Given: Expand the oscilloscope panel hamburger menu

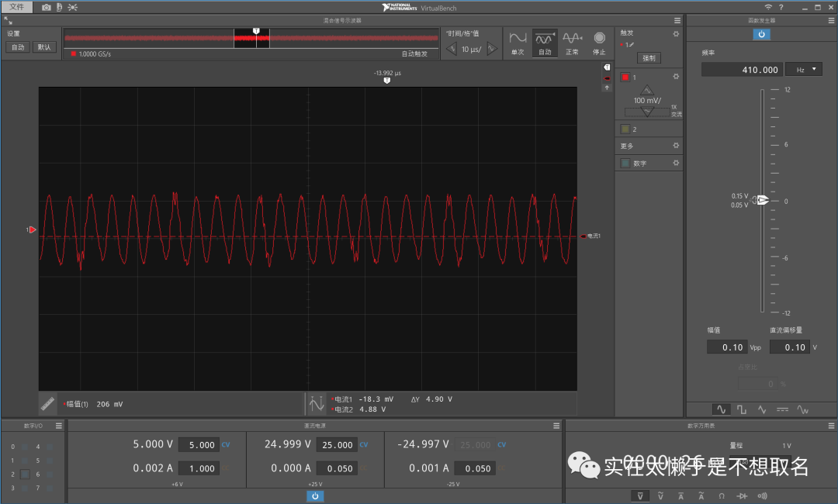Looking at the screenshot, I should [x=677, y=20].
